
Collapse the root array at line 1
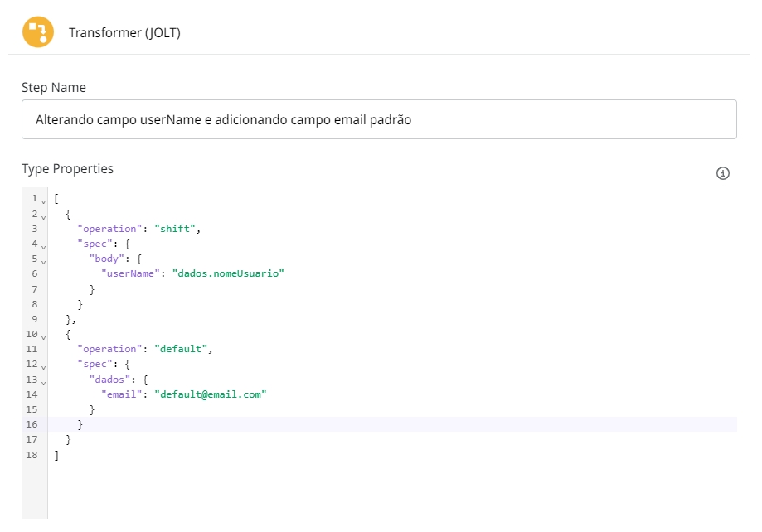(43, 201)
